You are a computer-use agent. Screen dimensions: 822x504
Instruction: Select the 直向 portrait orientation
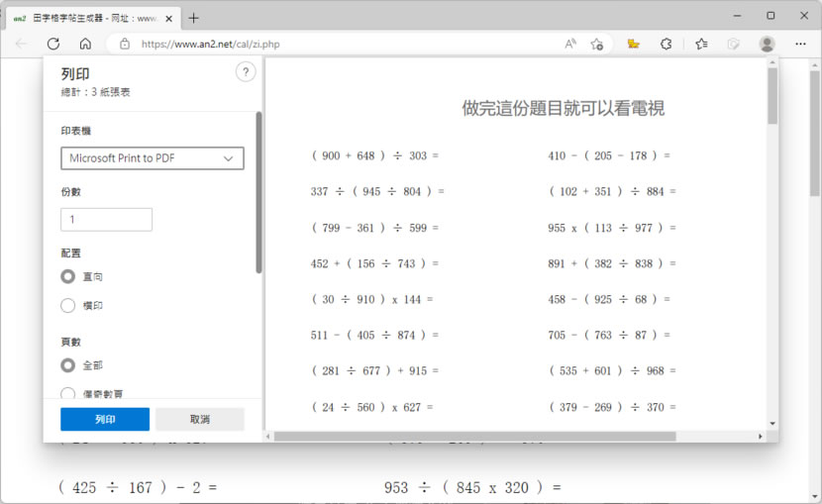tap(68, 276)
